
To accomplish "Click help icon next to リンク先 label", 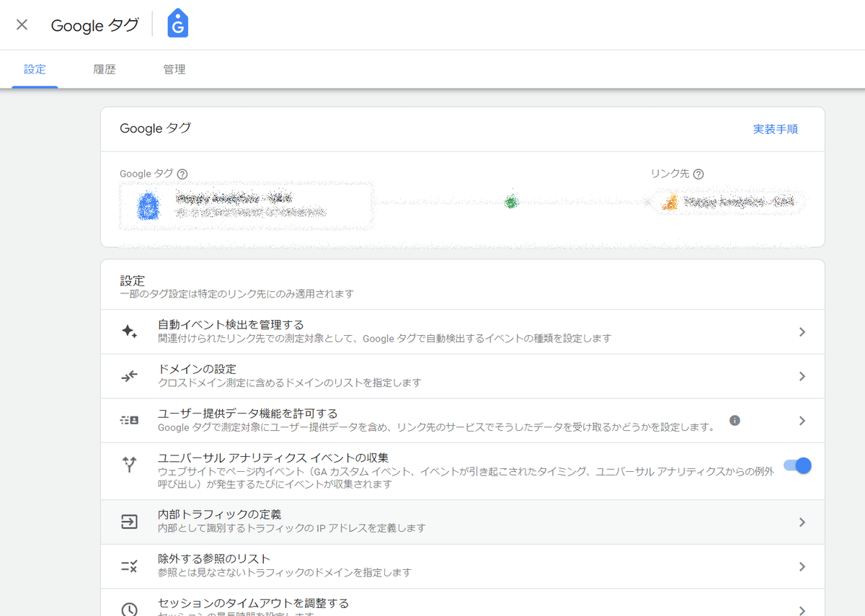I will pyautogui.click(x=698, y=174).
